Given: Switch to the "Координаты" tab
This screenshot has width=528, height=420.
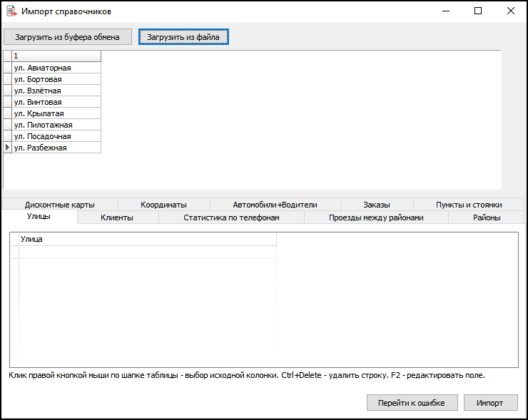Looking at the screenshot, I should click(163, 205).
